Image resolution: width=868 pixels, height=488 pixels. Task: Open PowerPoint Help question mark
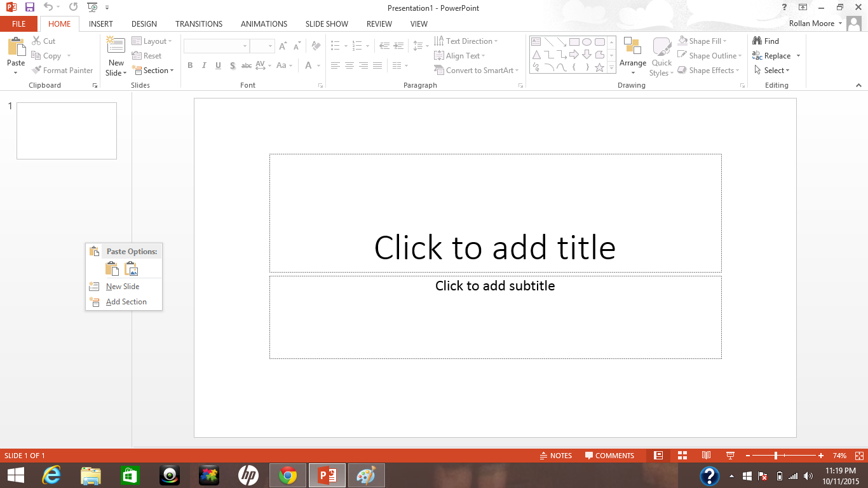[785, 7]
